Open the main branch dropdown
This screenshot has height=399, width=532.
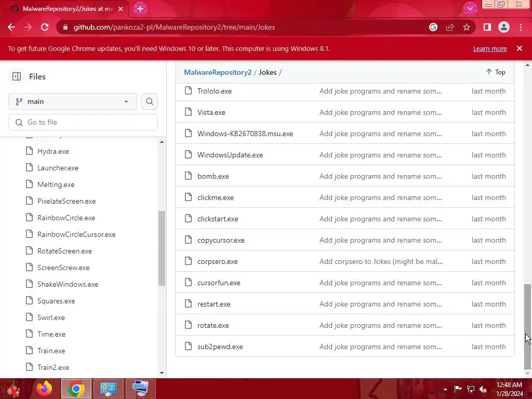[73, 101]
